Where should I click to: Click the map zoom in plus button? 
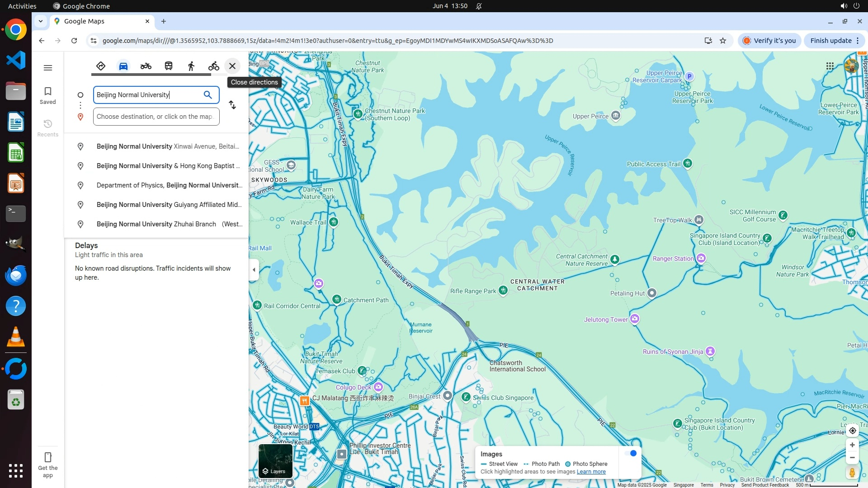pyautogui.click(x=852, y=445)
